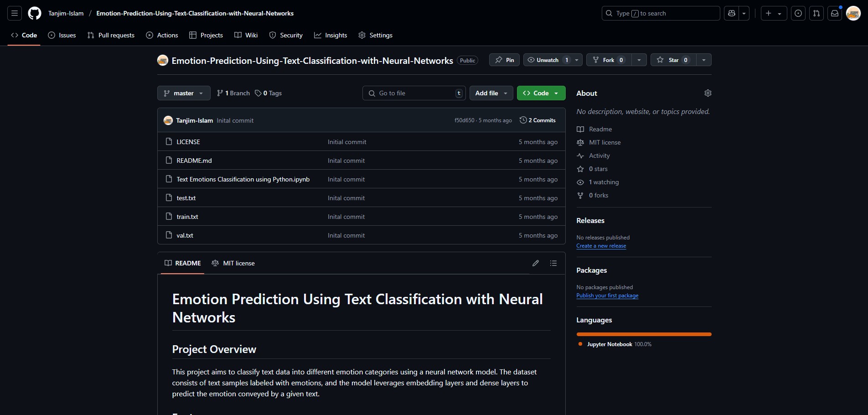This screenshot has width=868, height=415.
Task: Expand the Add file dropdown
Action: [x=491, y=93]
